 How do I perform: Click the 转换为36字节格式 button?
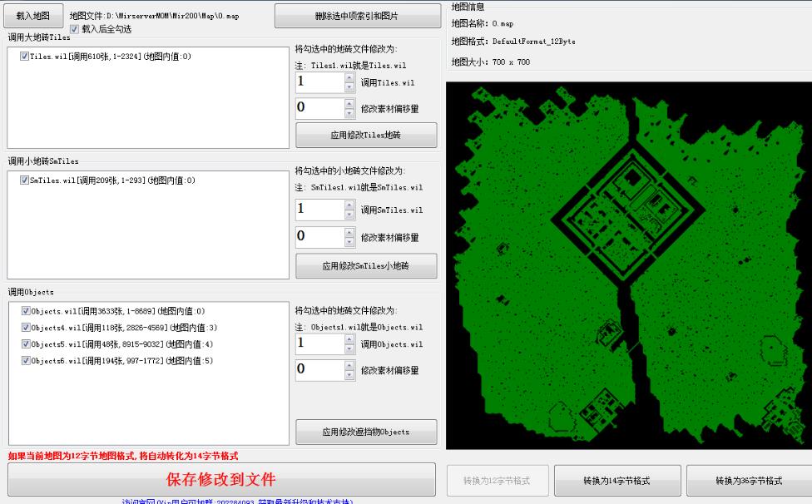point(749,481)
